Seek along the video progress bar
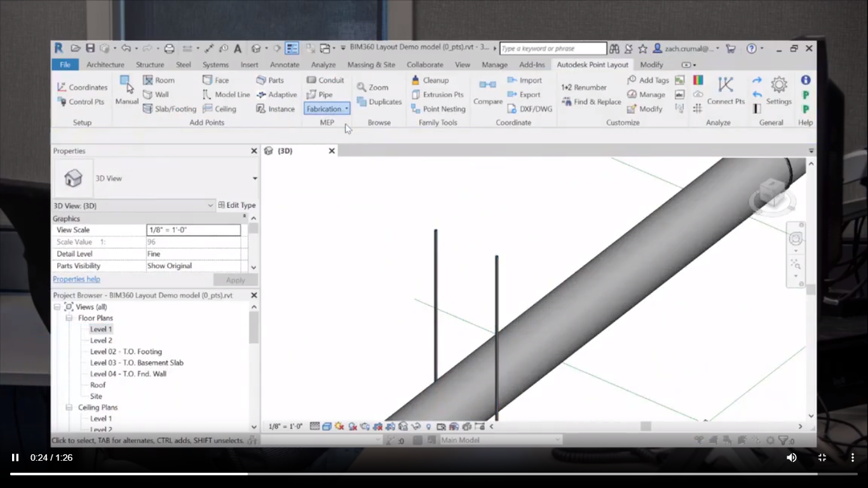 434,473
